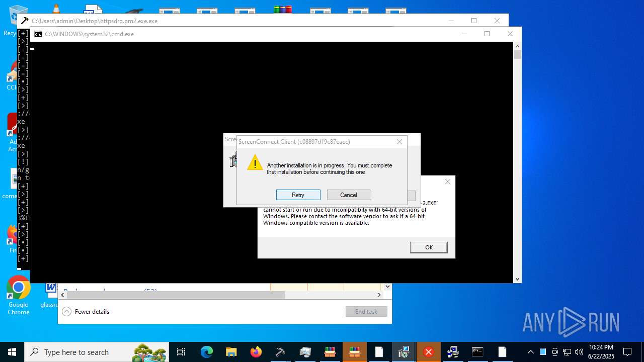The image size is (644, 362).
Task: Close the incompatibility error dialog
Action: [x=448, y=182]
